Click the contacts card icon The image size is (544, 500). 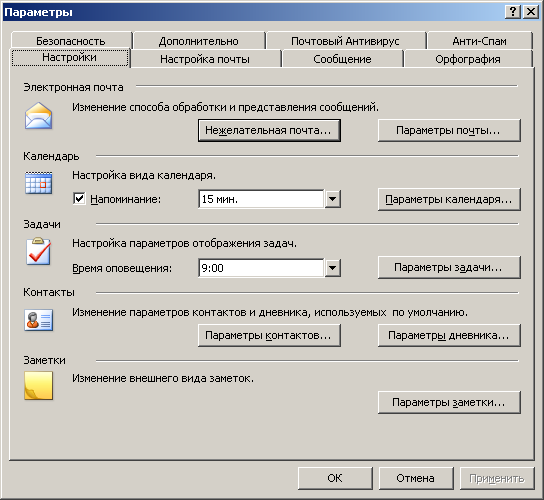(x=39, y=320)
